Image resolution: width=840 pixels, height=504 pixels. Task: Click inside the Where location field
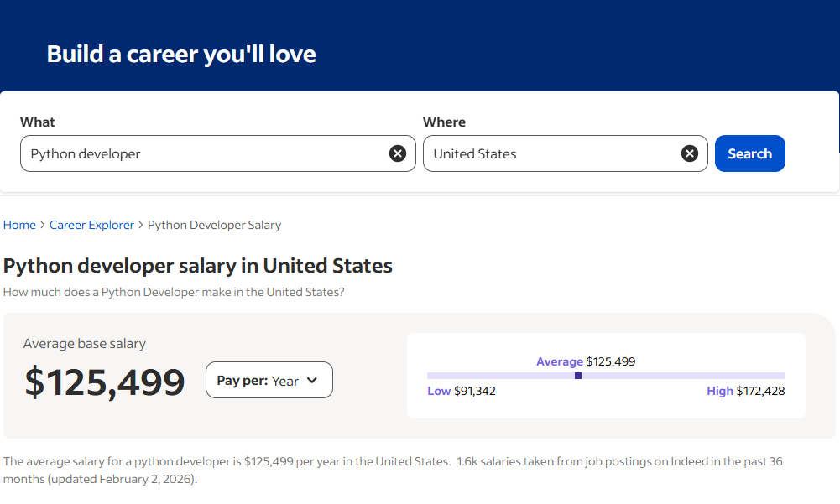(545, 153)
